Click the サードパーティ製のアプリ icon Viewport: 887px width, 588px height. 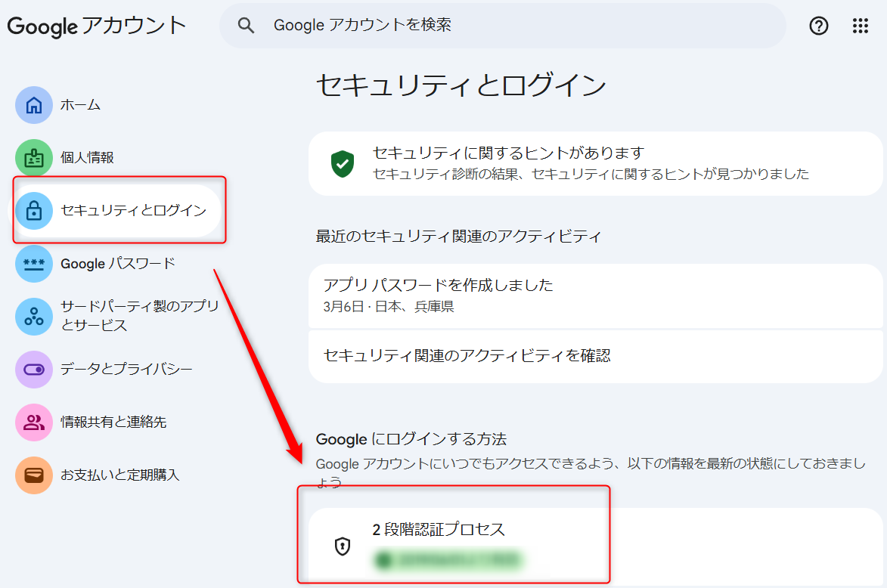(x=34, y=317)
